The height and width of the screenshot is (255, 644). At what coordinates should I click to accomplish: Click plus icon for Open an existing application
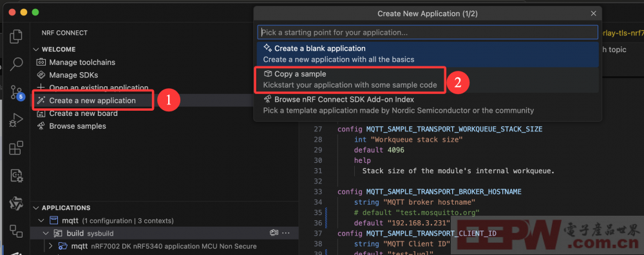click(x=41, y=88)
